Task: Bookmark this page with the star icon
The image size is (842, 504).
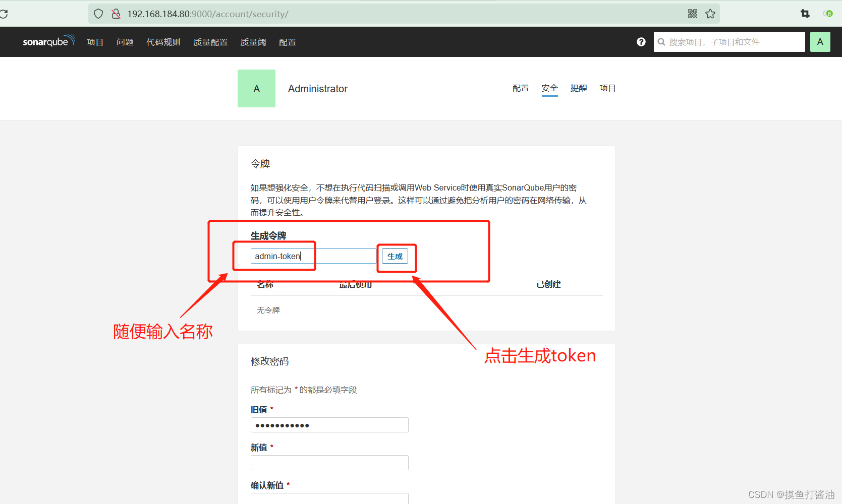Action: point(710,14)
